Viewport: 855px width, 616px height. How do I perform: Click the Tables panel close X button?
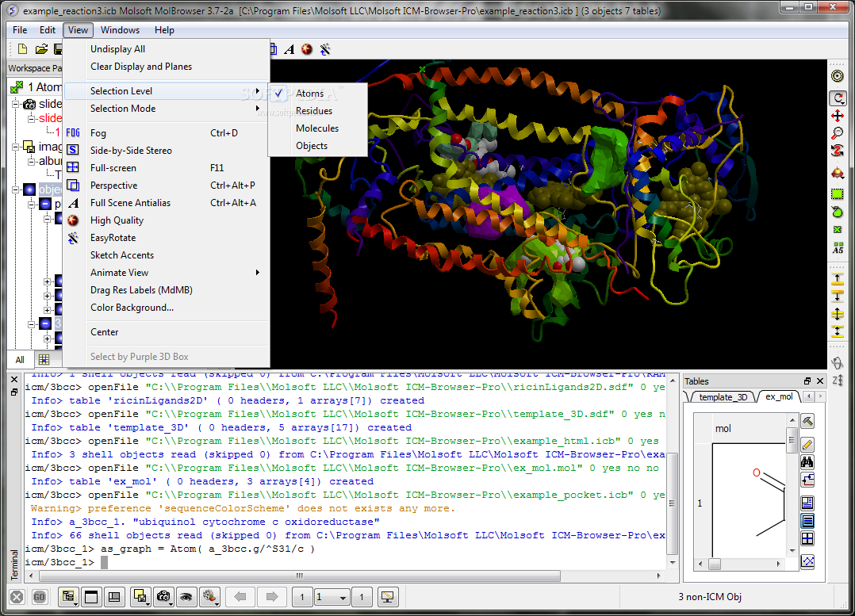[819, 381]
